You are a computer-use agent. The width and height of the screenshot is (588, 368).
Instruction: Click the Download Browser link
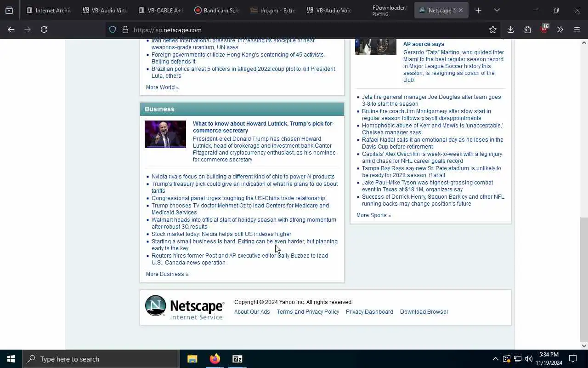click(x=424, y=312)
